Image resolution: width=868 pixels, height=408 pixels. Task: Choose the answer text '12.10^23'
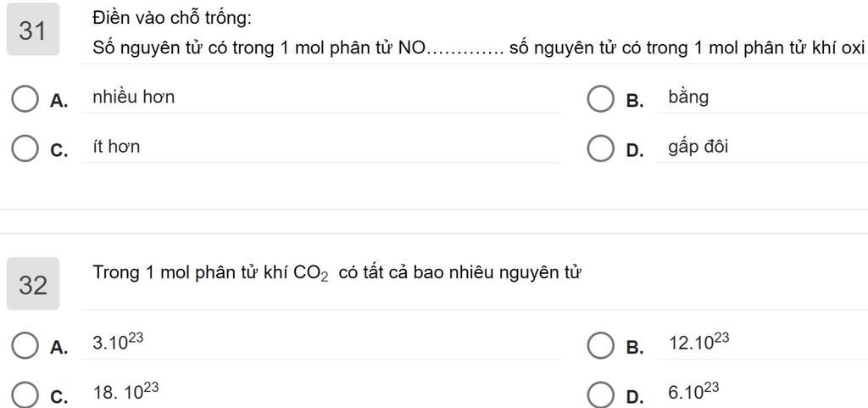click(x=699, y=342)
